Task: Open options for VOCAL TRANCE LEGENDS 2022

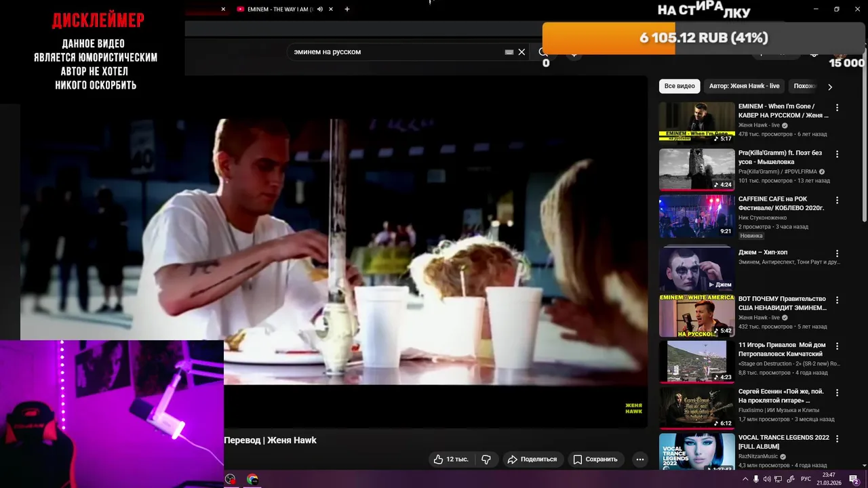Action: 837,439
